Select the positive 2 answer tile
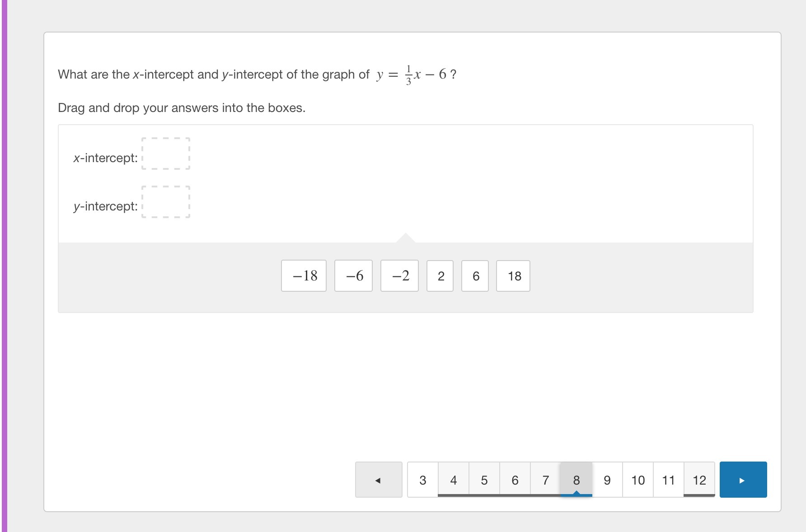The width and height of the screenshot is (806, 532). [440, 276]
